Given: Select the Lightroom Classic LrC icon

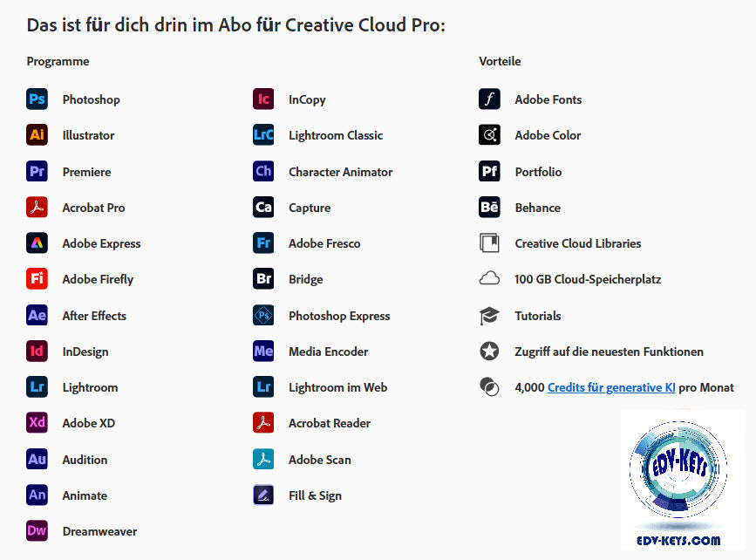Looking at the screenshot, I should [263, 135].
